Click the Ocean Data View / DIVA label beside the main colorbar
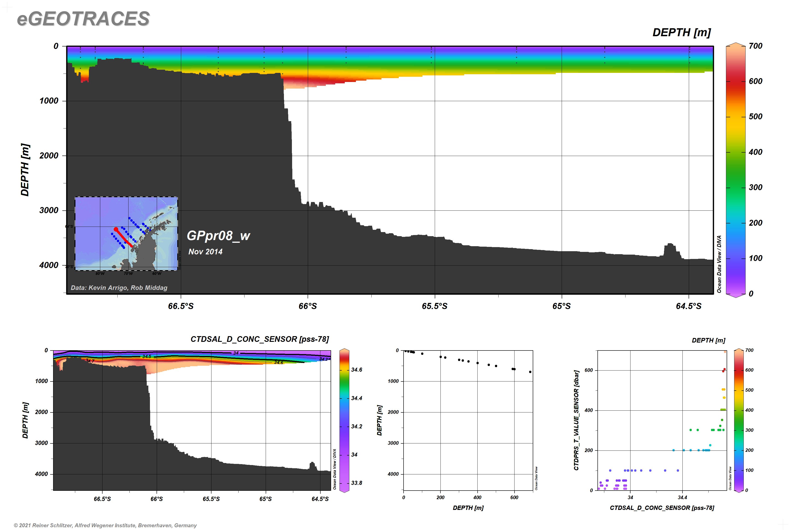This screenshot has width=790, height=532. (719, 264)
